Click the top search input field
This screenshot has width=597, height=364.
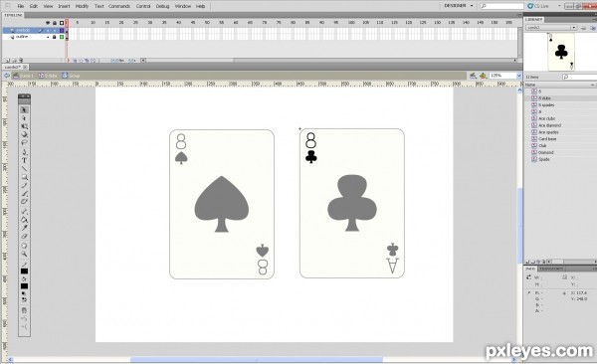(501, 6)
